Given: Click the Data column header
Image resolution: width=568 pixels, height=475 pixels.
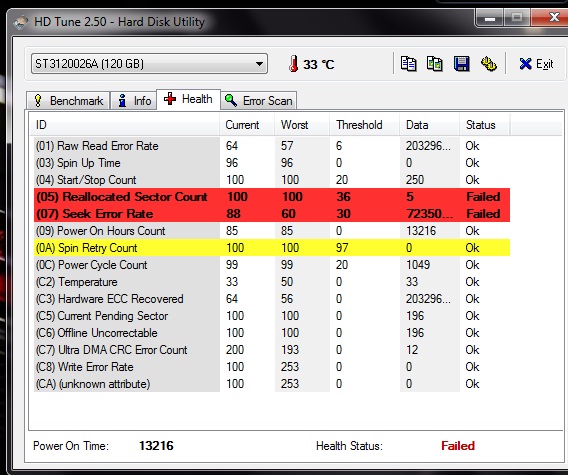Looking at the screenshot, I should tap(430, 125).
